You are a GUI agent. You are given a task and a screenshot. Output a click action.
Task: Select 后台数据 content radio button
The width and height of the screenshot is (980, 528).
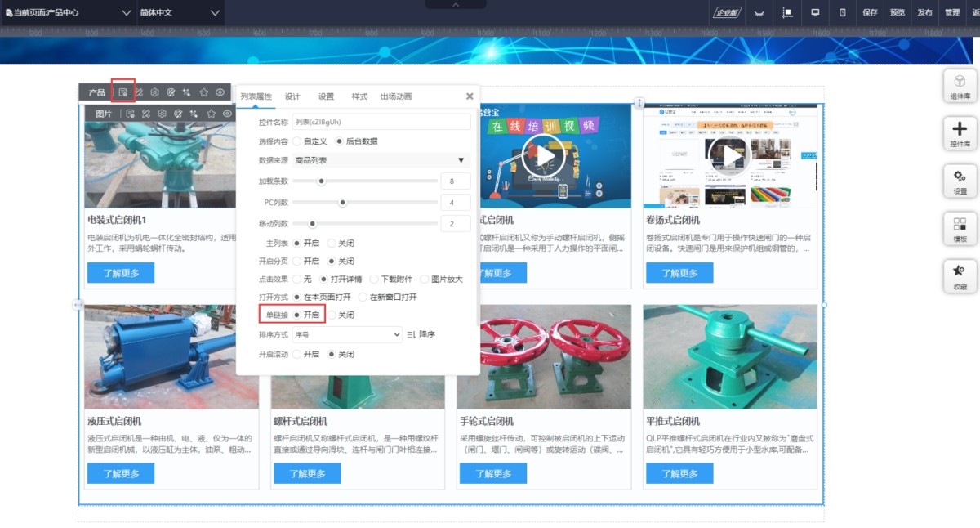pos(340,141)
